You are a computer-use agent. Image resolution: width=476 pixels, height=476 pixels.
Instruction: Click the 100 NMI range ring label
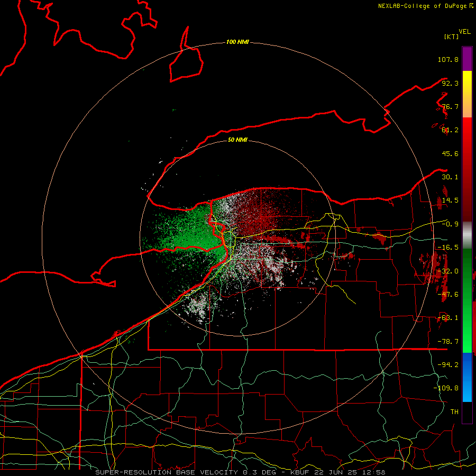[x=237, y=42]
